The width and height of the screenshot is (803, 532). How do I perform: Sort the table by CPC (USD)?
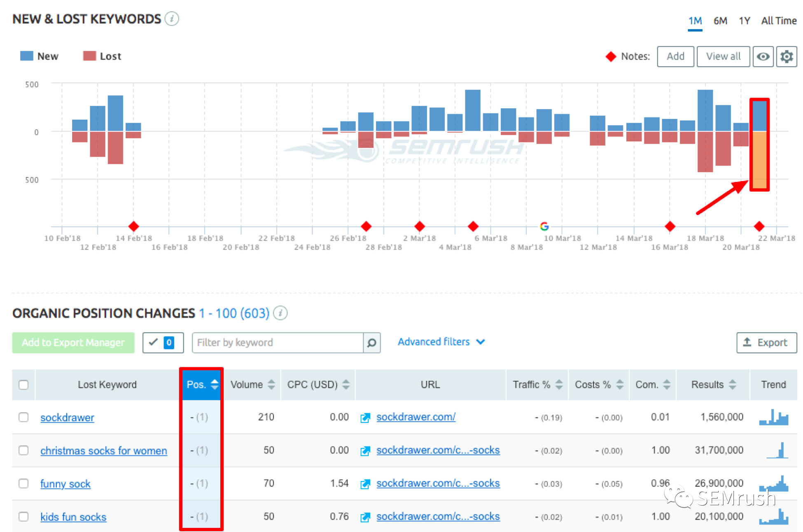point(318,385)
